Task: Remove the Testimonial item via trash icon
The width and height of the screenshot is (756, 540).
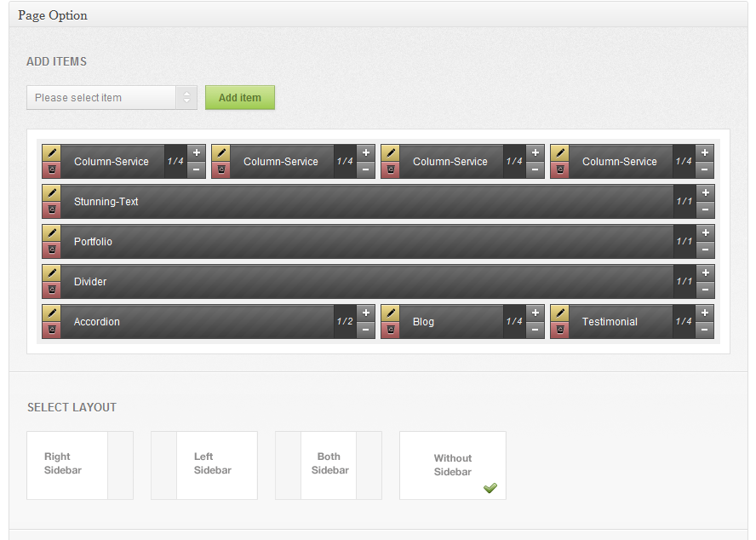Action: [x=559, y=330]
